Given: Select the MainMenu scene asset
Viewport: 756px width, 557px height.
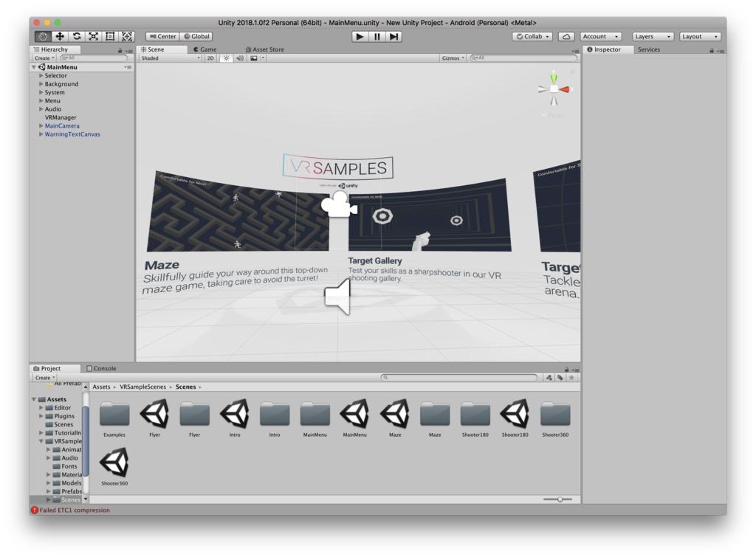Looking at the screenshot, I should pos(355,419).
